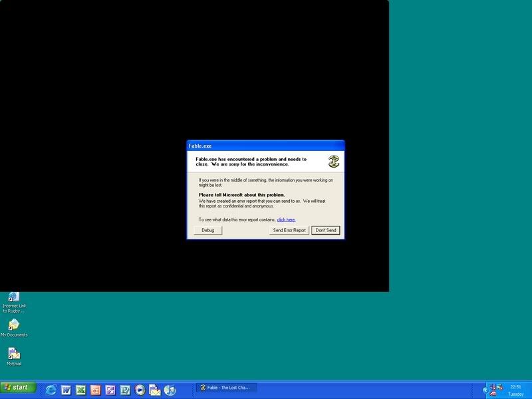Open the Windows start menu

[x=19, y=387]
